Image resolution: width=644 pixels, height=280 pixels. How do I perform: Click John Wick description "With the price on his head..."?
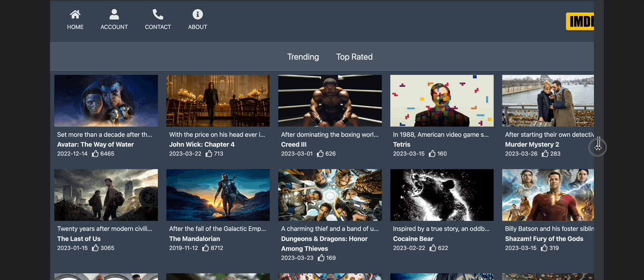217,135
